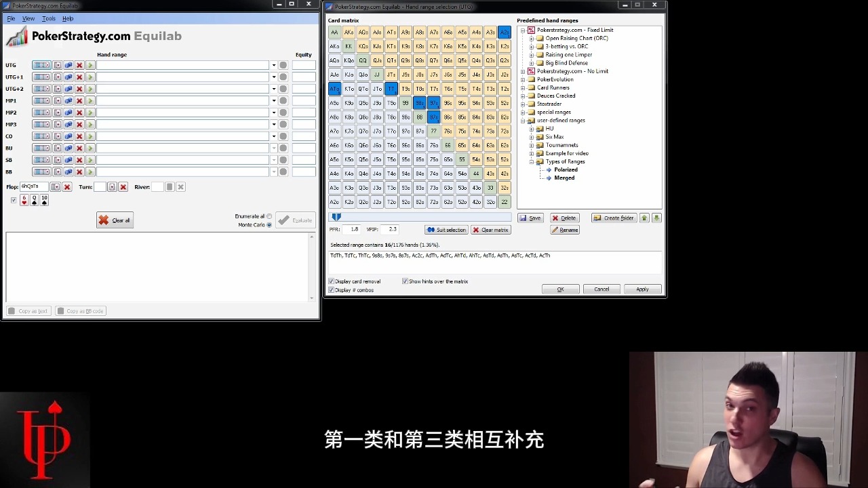This screenshot has height=488, width=868.
Task: Select the Monte Carlo radio button
Action: click(269, 224)
